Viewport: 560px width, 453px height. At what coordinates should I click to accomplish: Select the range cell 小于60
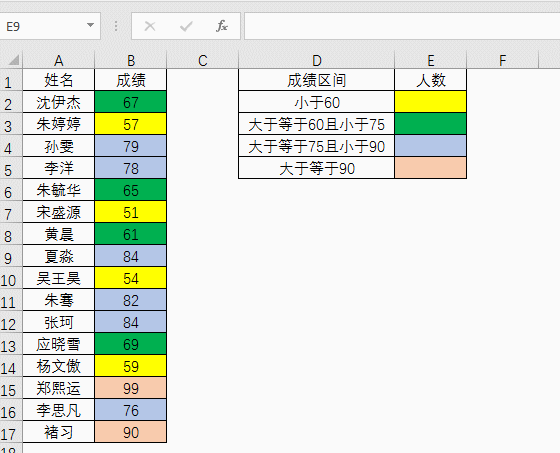316,102
